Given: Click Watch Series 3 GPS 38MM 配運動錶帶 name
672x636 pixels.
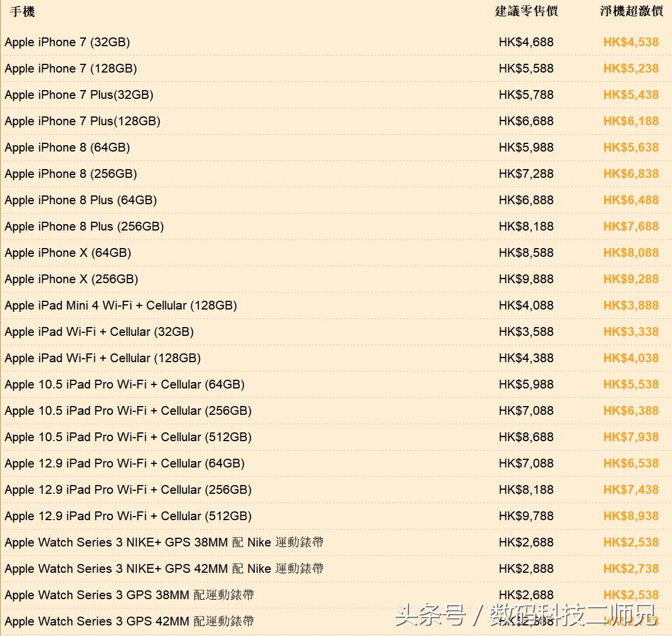Looking at the screenshot, I should click(129, 595).
